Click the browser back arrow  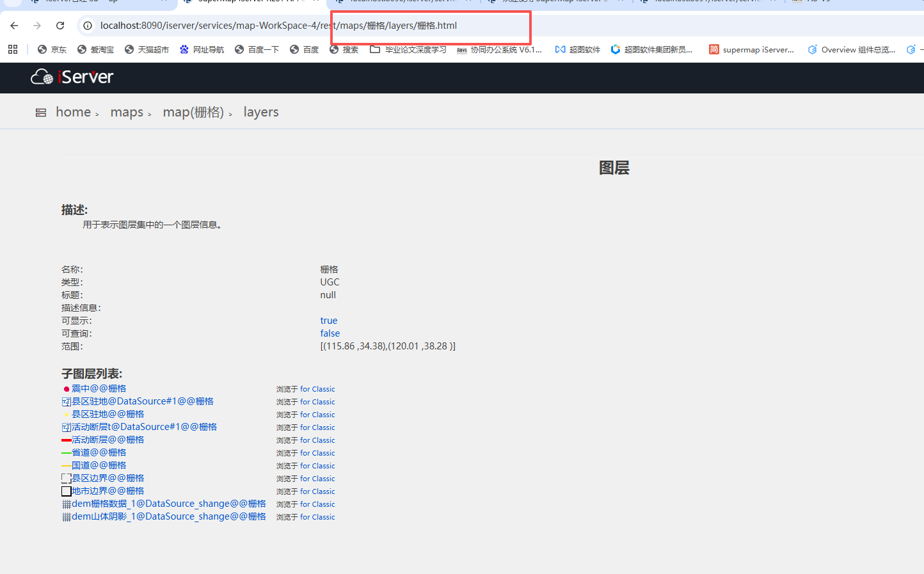[x=14, y=26]
